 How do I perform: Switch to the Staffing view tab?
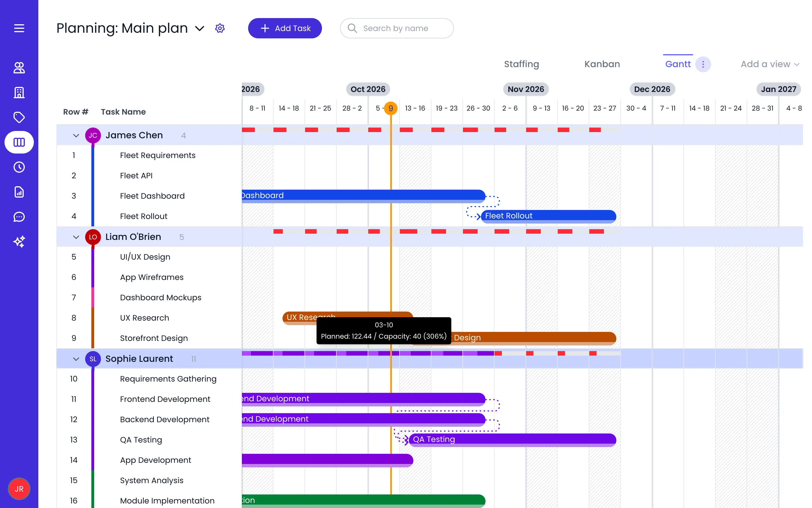coord(521,64)
